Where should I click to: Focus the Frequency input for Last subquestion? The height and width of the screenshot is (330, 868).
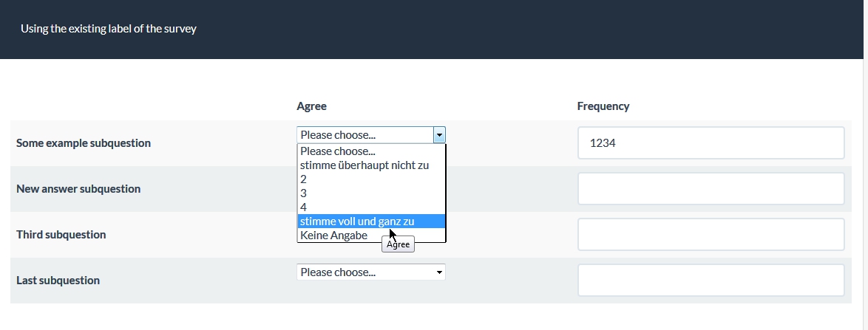tap(711, 281)
